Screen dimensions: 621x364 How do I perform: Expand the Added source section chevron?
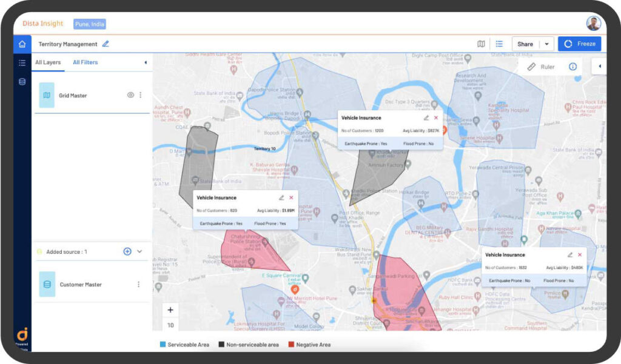140,251
